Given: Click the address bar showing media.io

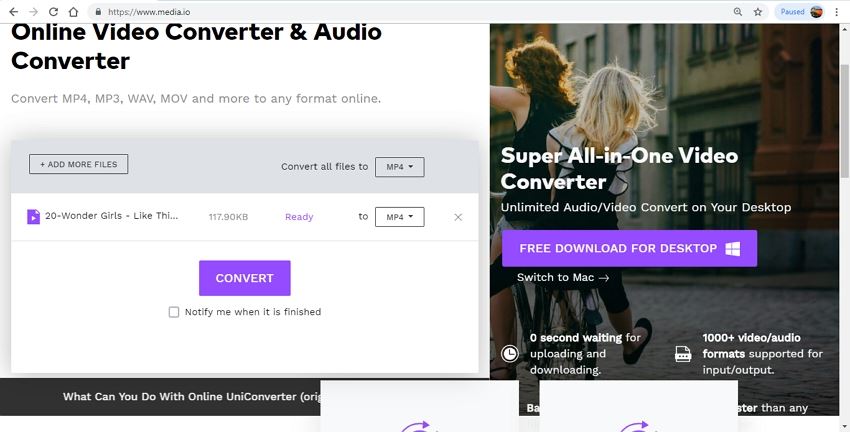Looking at the screenshot, I should click(x=400, y=11).
